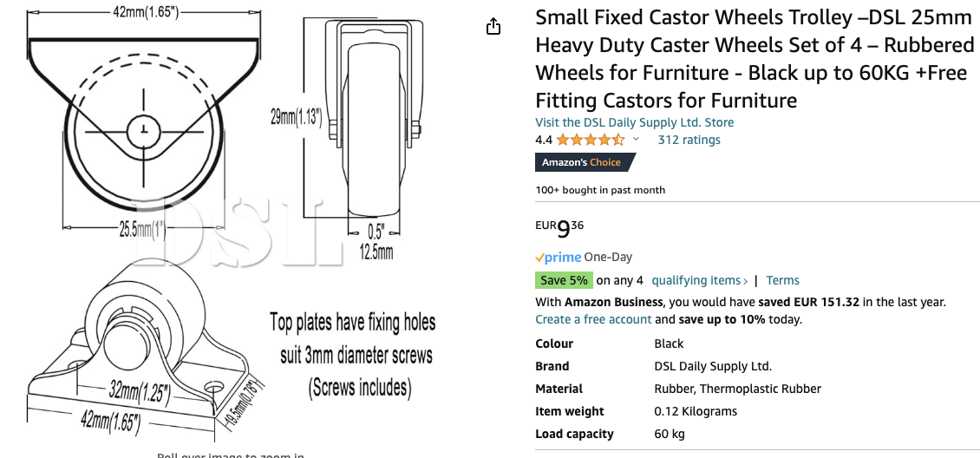
Task: Click the Save 5% green badge
Action: tap(564, 280)
